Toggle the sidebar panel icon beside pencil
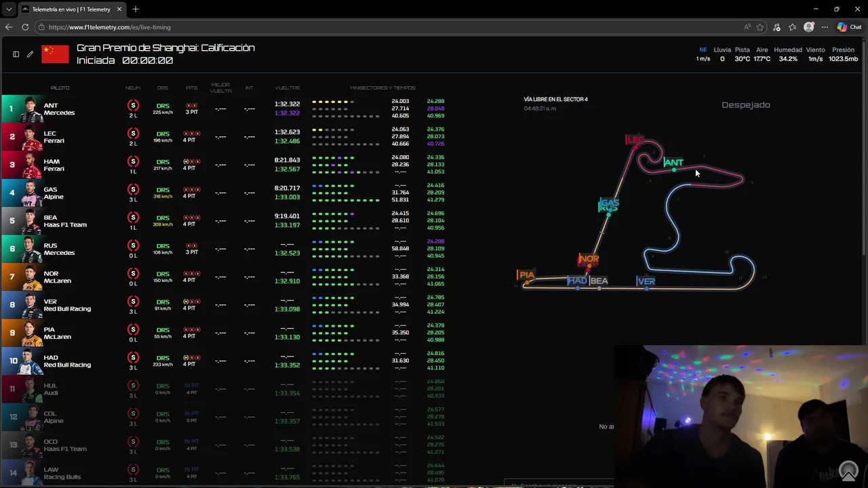Screen dimensions: 868x488 [x=16, y=54]
